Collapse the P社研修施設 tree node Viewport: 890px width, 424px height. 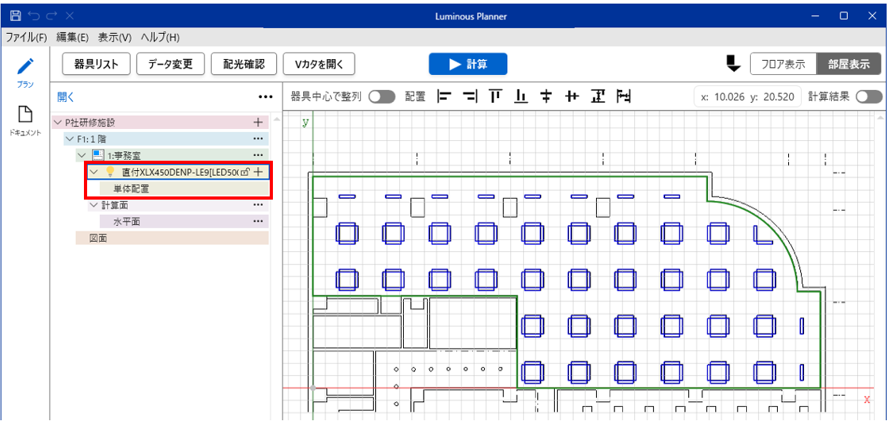[57, 122]
